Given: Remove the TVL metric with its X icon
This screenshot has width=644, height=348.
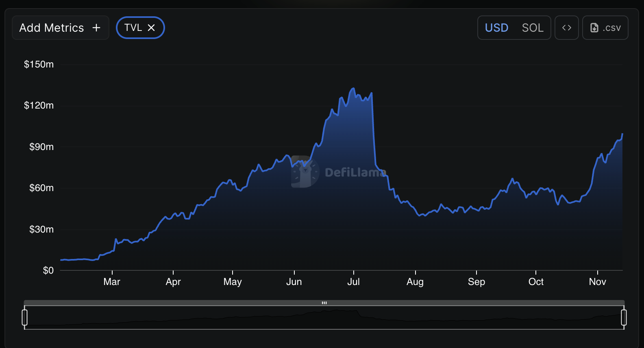Looking at the screenshot, I should coord(151,28).
